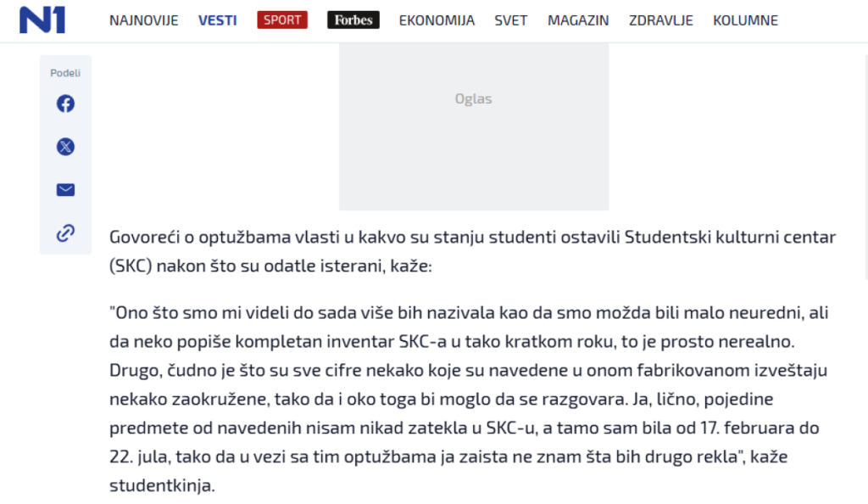868x504 pixels.
Task: Open the KOLUMNE section
Action: tap(745, 20)
